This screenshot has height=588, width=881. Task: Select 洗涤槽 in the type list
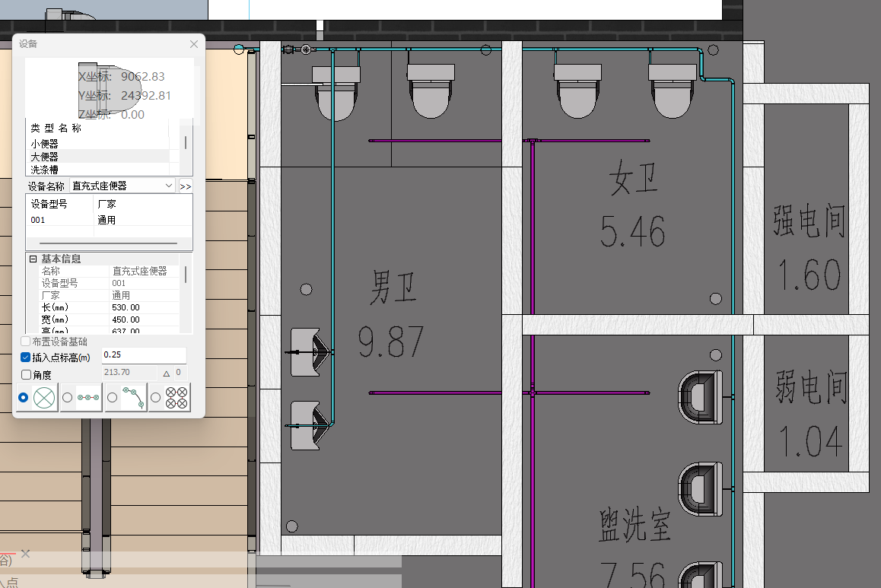(45, 169)
